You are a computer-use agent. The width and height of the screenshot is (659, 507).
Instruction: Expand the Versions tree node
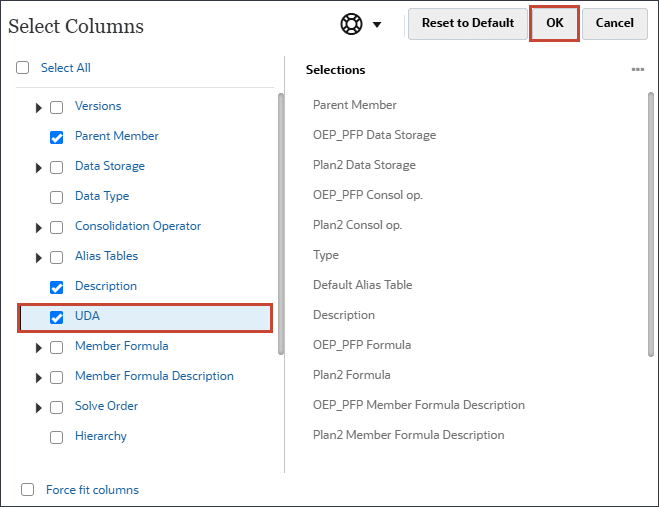pos(39,107)
